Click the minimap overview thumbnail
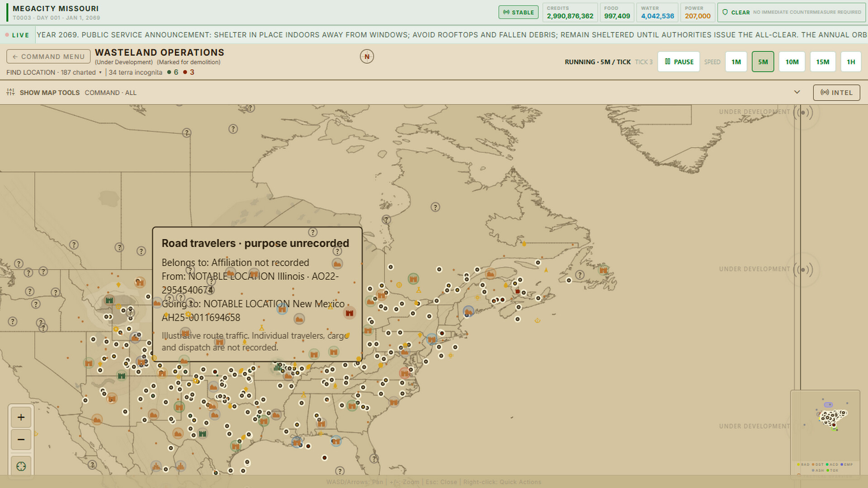 pos(825,425)
